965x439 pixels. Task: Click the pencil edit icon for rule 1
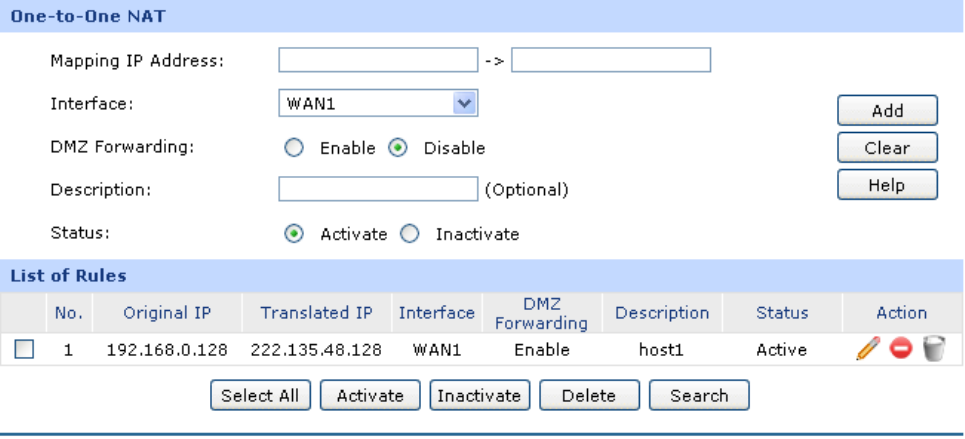pos(868,350)
